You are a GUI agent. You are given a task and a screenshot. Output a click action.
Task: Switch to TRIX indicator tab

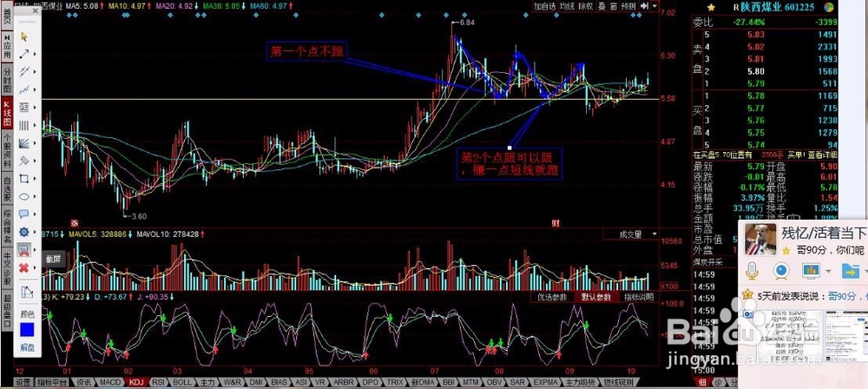click(x=395, y=382)
